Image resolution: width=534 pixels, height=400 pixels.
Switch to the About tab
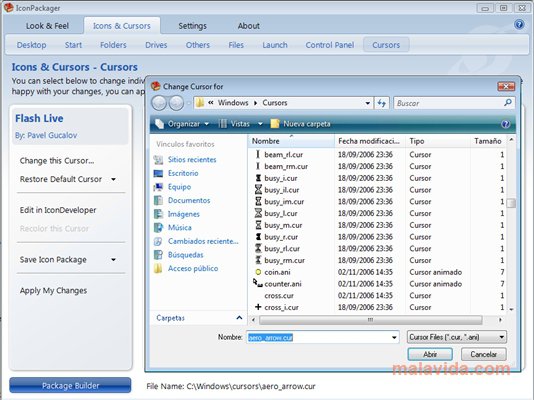249,26
